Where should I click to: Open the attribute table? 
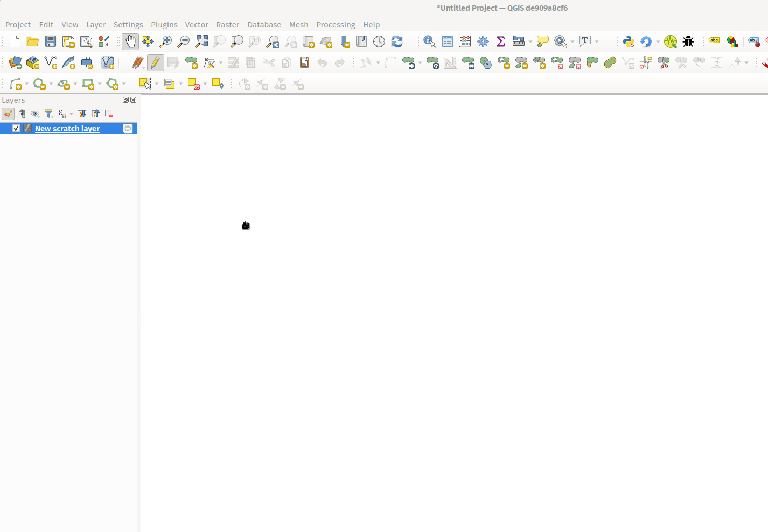click(447, 41)
